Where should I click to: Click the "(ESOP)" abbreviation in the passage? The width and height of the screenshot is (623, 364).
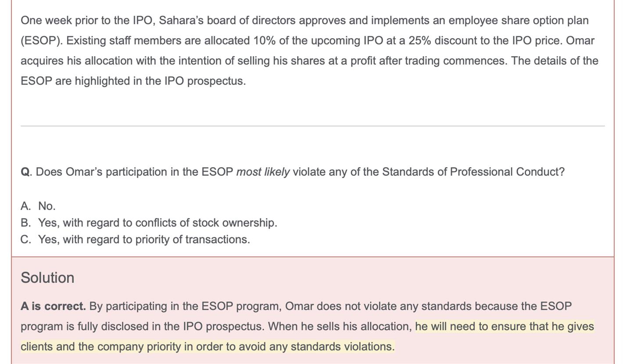coord(41,41)
